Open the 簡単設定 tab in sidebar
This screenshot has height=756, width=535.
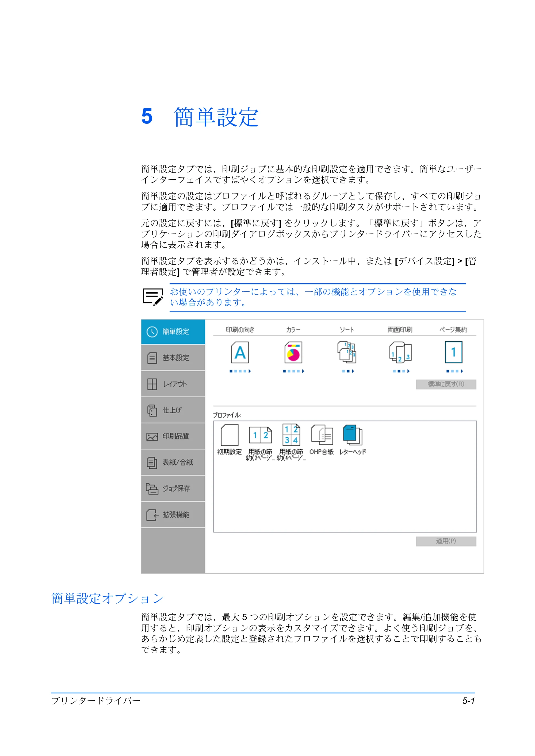pyautogui.click(x=173, y=331)
